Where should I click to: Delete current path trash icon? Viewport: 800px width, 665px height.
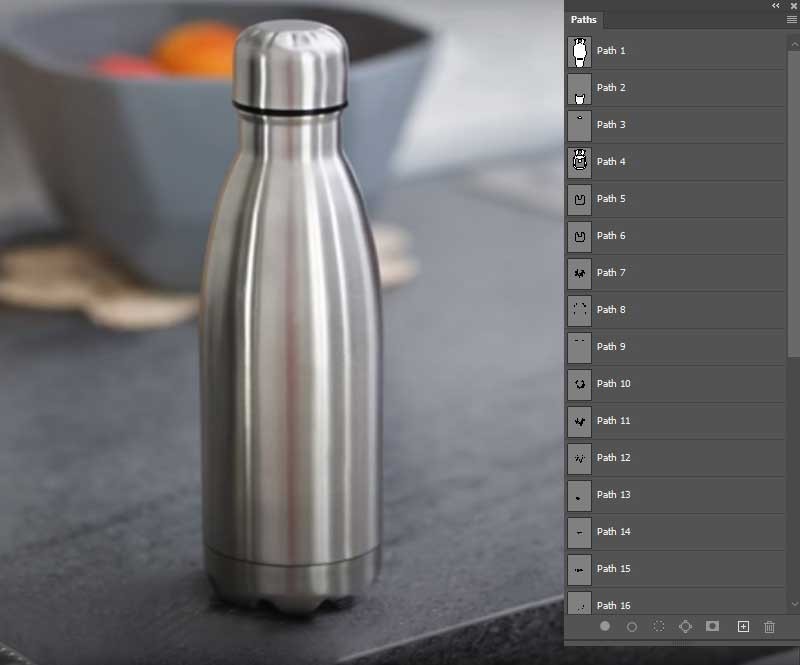click(769, 626)
